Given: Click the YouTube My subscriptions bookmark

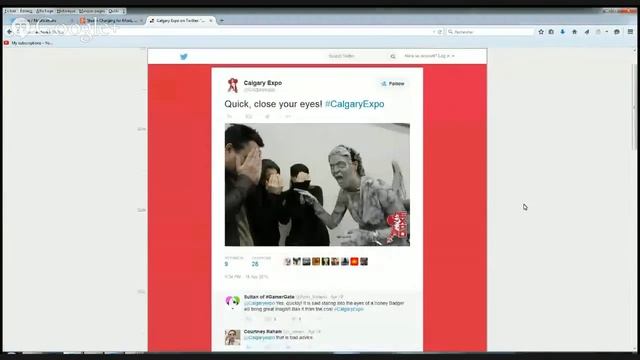Looking at the screenshot, I should click(x=29, y=43).
